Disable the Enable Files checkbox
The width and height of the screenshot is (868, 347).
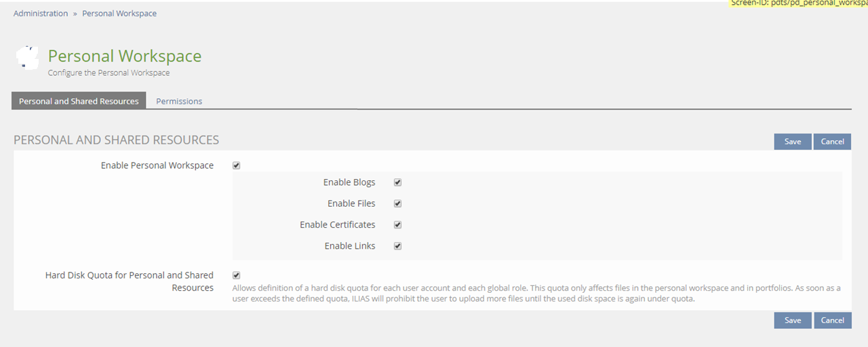[x=398, y=203]
